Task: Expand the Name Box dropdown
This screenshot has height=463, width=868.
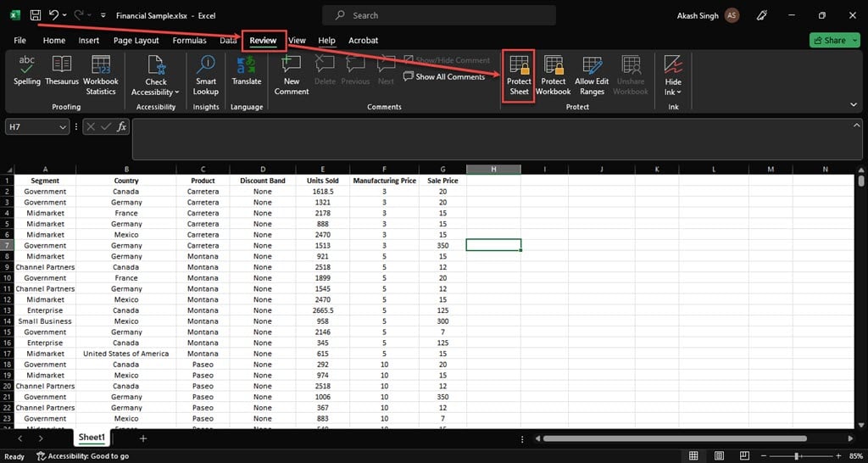Action: click(x=63, y=127)
